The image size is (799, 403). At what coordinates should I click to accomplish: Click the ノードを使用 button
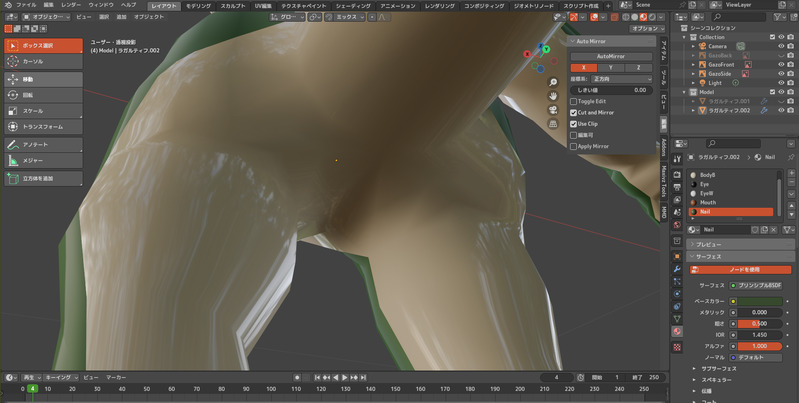click(740, 270)
